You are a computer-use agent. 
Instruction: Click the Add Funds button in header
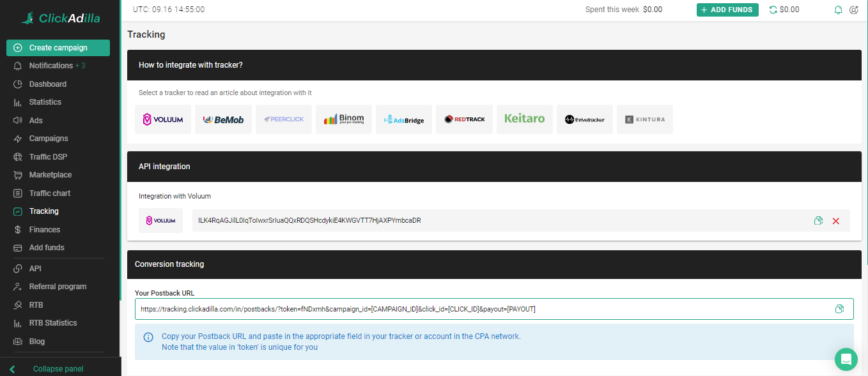pyautogui.click(x=727, y=10)
